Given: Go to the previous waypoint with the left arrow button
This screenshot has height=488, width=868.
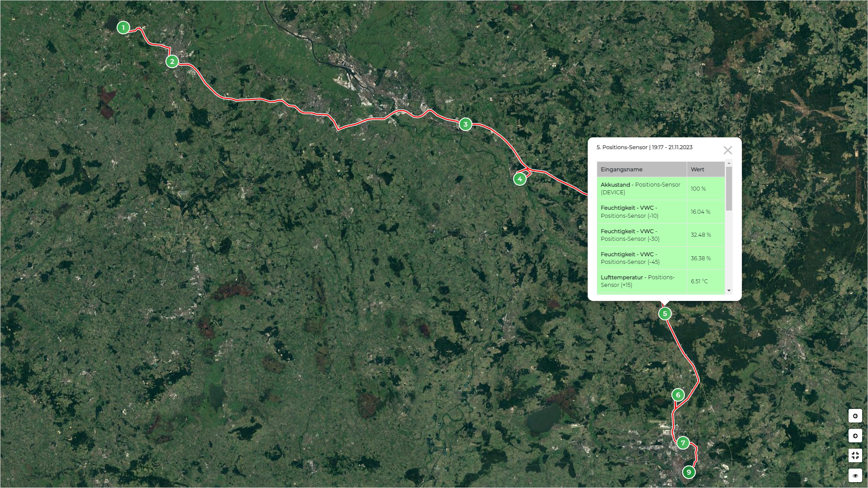Looking at the screenshot, I should coord(855,416).
